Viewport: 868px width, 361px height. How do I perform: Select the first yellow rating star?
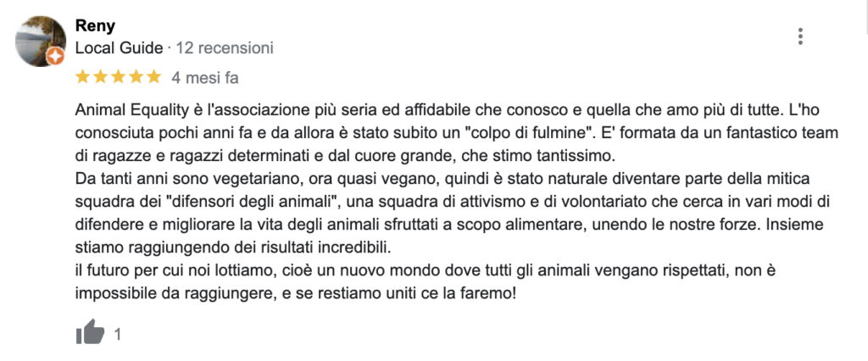coord(82,77)
